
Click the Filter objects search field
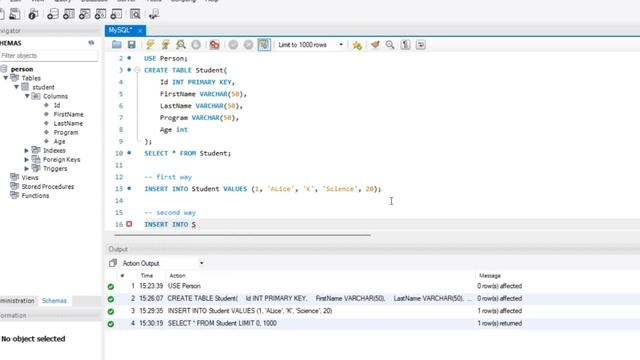point(49,56)
